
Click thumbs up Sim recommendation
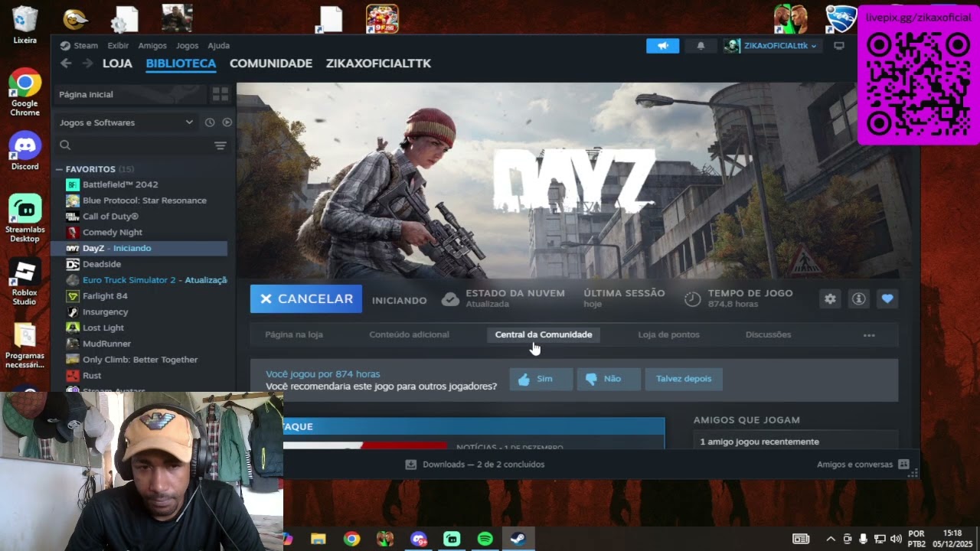[x=541, y=379]
